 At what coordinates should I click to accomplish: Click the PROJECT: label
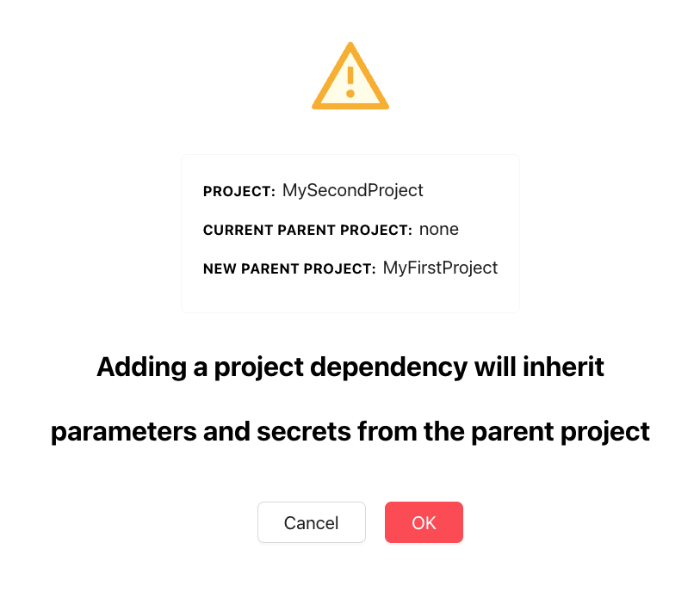click(239, 192)
